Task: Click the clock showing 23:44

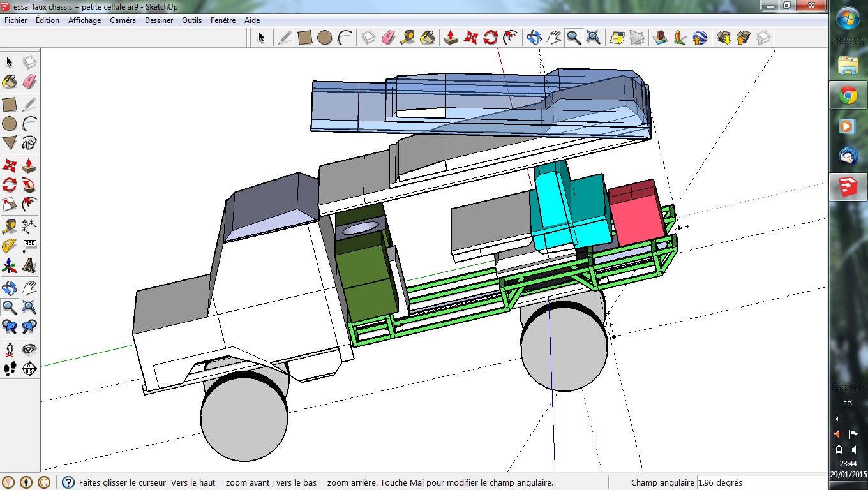Action: pos(848,464)
